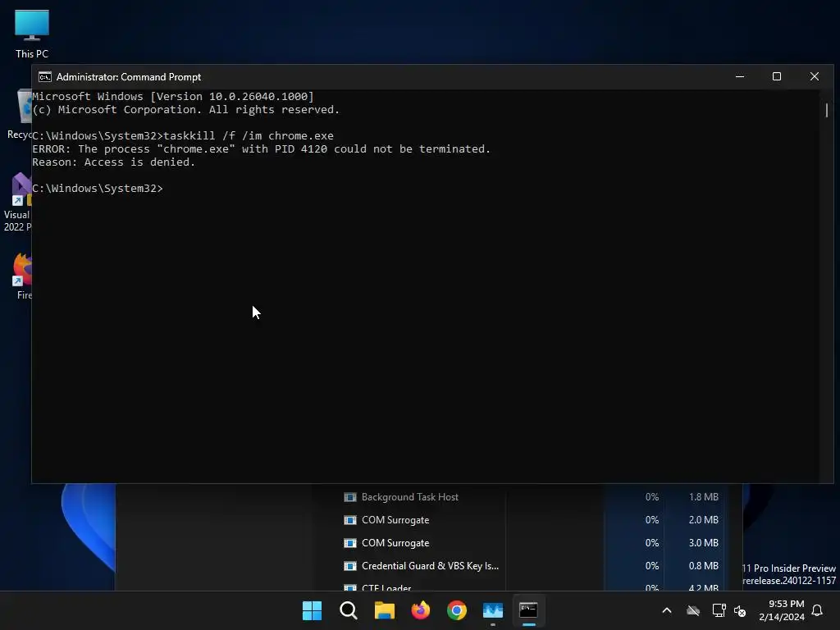This screenshot has height=630, width=840.
Task: Launch Firefox from the taskbar
Action: point(421,610)
